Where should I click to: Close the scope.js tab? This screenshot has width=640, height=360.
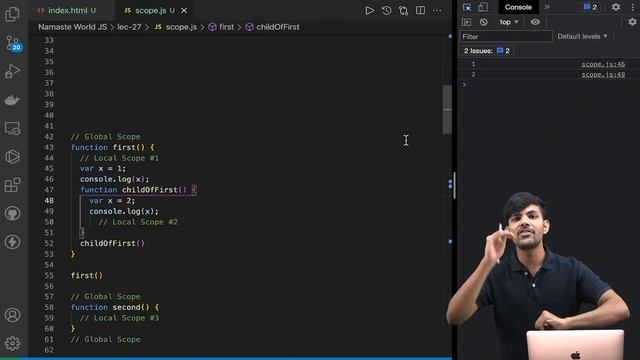pyautogui.click(x=184, y=11)
